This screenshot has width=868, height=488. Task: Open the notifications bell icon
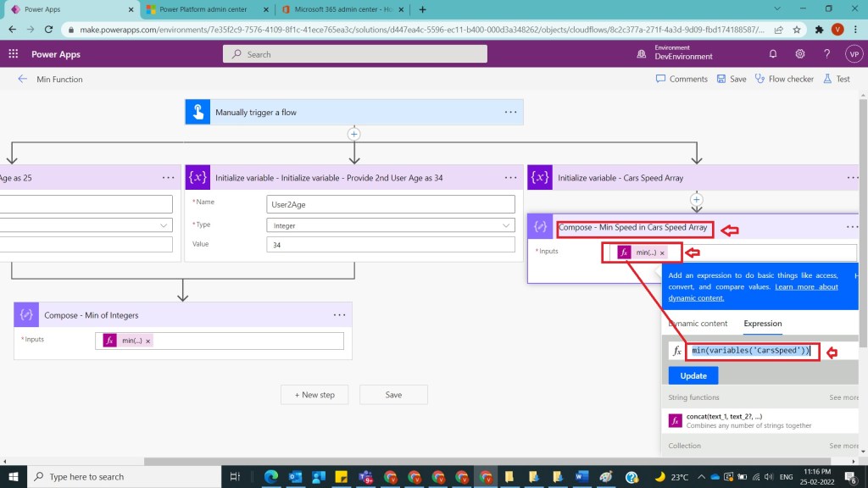click(x=773, y=53)
